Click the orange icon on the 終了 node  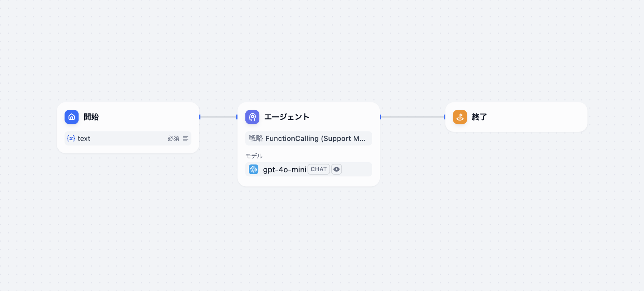(460, 117)
